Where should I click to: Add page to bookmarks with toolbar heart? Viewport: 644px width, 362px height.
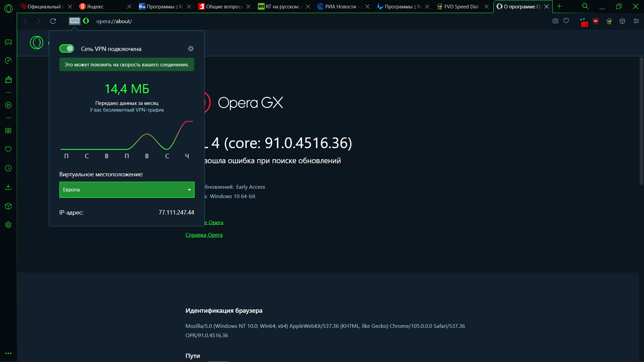click(566, 21)
